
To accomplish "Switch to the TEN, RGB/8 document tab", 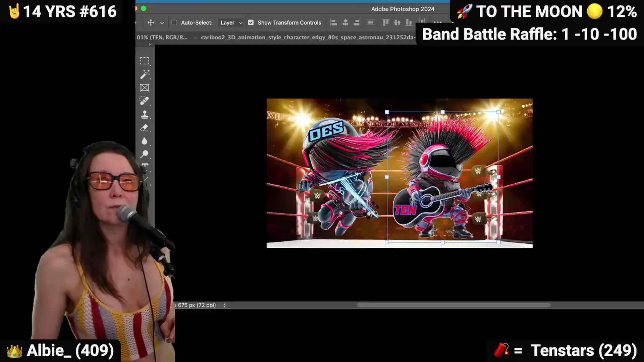I will [x=162, y=37].
